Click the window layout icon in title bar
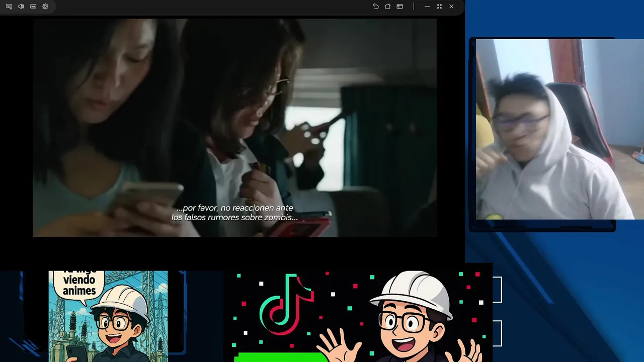 (x=399, y=7)
